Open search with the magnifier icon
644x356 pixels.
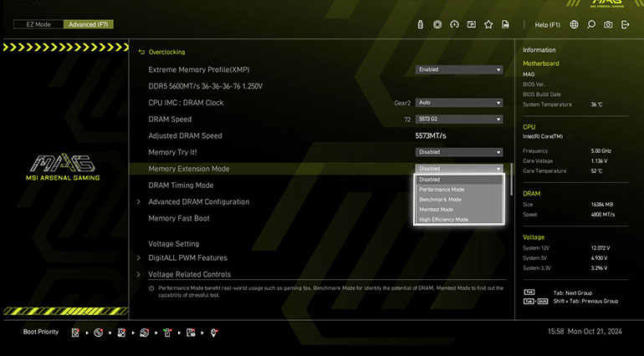(591, 24)
